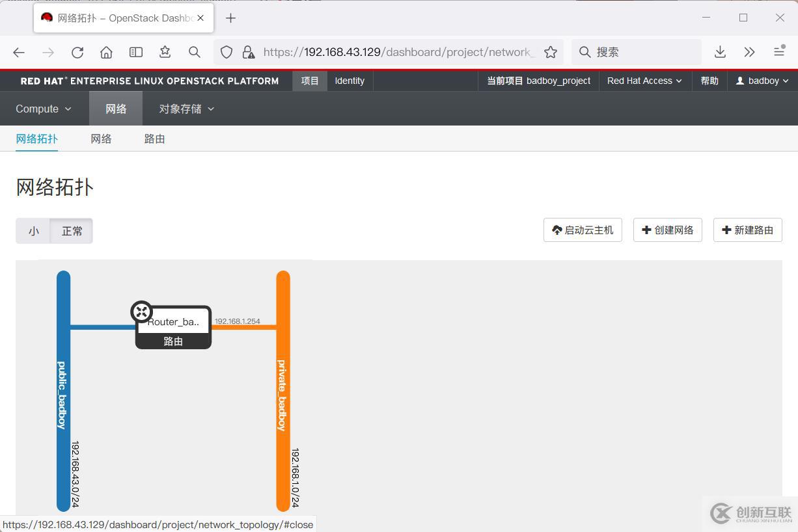The width and height of the screenshot is (798, 532).
Task: Click the browser back arrow
Action: (19, 52)
